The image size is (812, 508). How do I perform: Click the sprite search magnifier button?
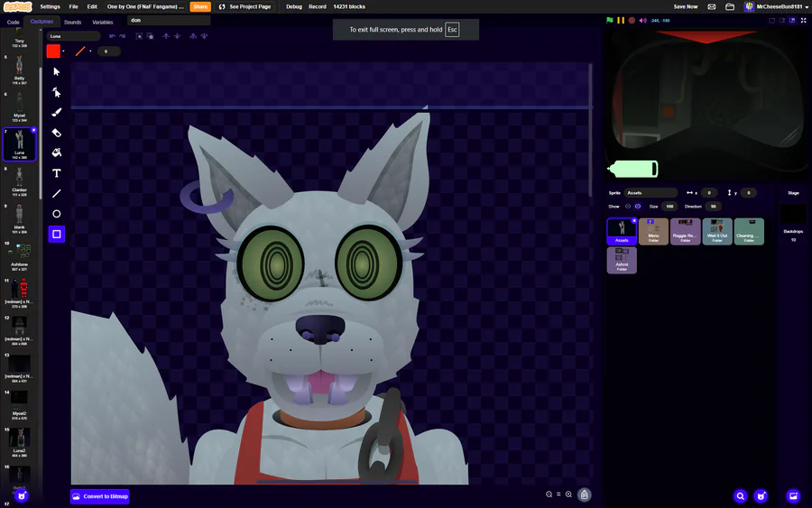[741, 496]
